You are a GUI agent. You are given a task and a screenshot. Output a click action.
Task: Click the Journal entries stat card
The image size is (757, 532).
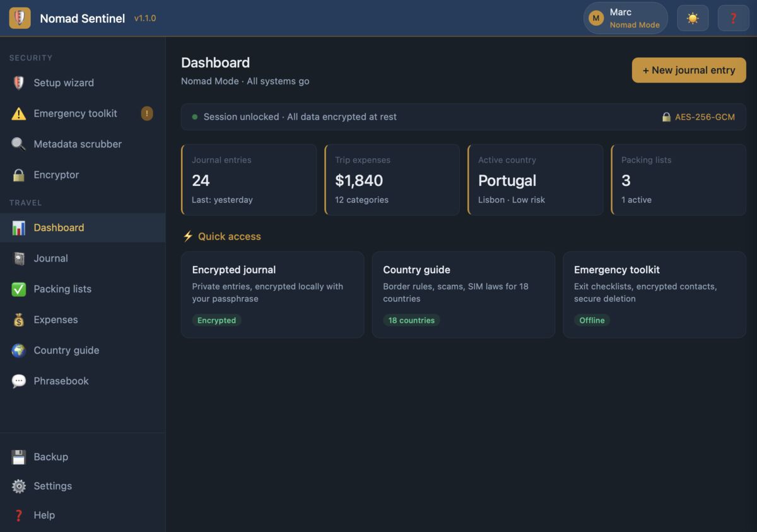[249, 180]
